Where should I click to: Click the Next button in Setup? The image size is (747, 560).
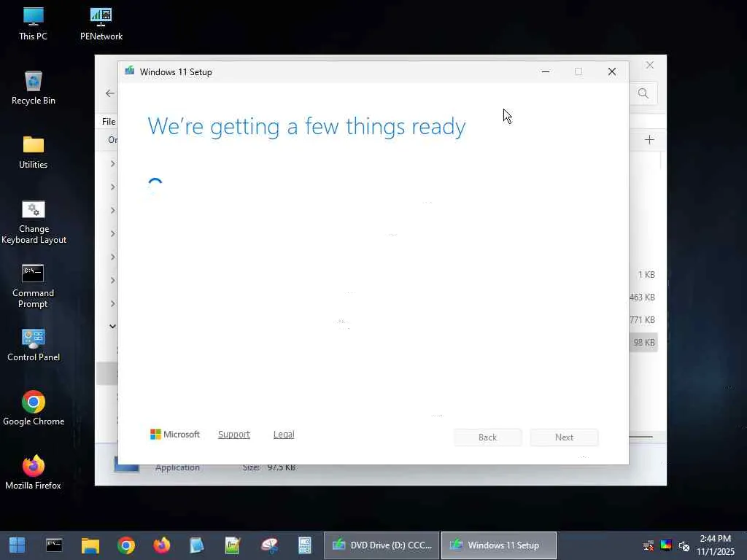click(564, 437)
